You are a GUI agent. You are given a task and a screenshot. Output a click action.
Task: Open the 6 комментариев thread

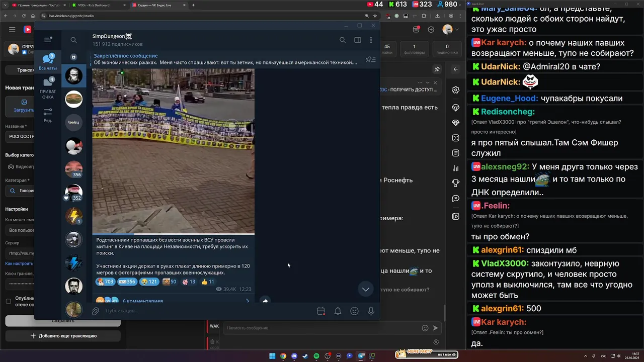coord(143,301)
